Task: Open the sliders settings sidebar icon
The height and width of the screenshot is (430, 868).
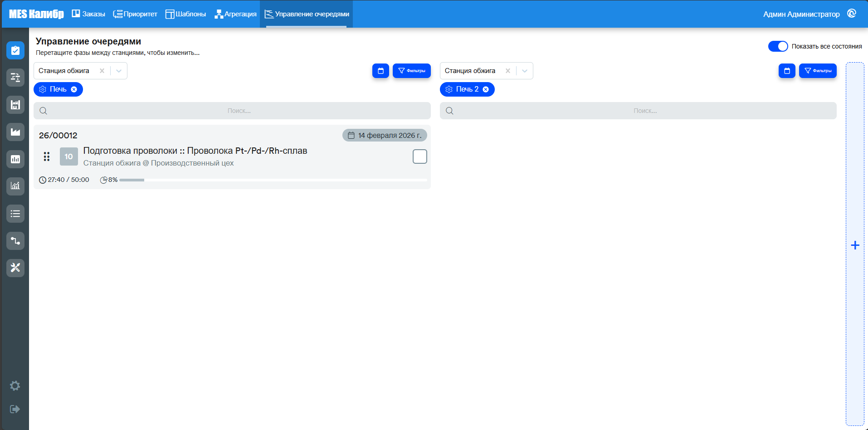Action: pos(15,78)
